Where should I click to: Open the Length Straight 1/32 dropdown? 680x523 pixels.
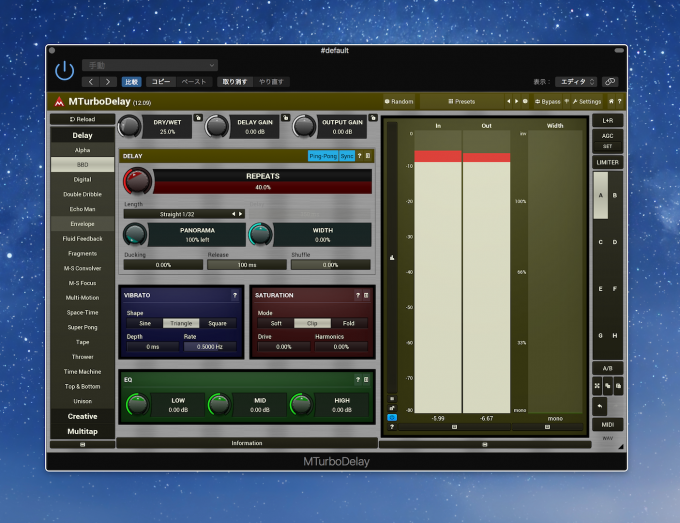(184, 213)
